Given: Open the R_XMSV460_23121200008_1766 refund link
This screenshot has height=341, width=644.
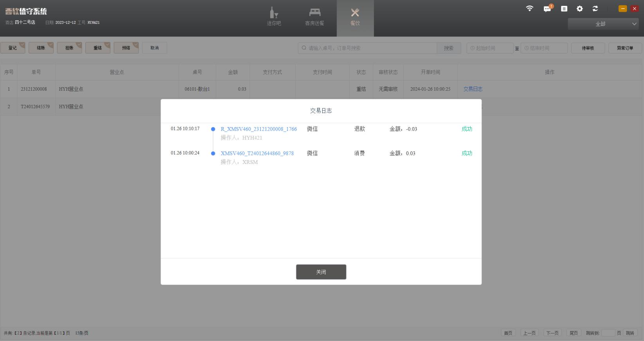Looking at the screenshot, I should click(x=259, y=129).
